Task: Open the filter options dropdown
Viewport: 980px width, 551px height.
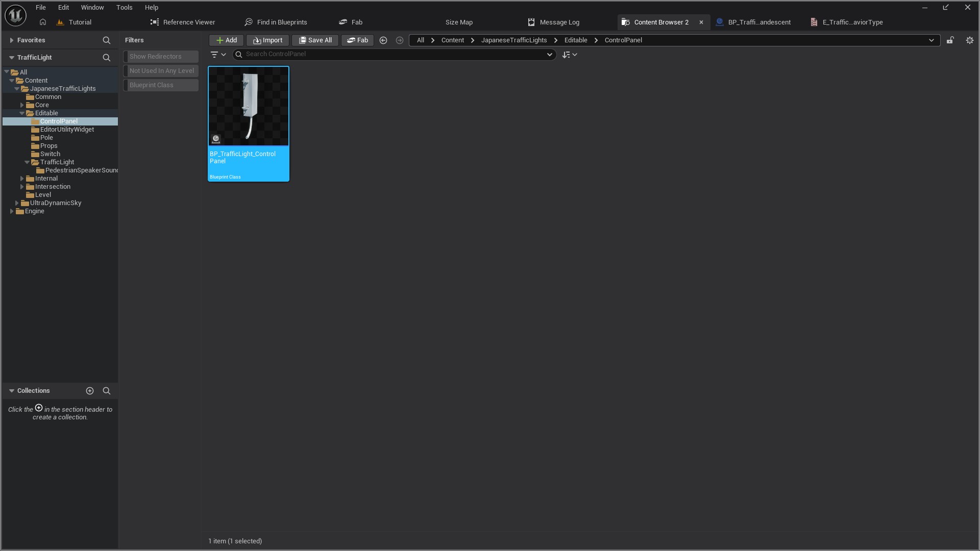Action: click(218, 55)
